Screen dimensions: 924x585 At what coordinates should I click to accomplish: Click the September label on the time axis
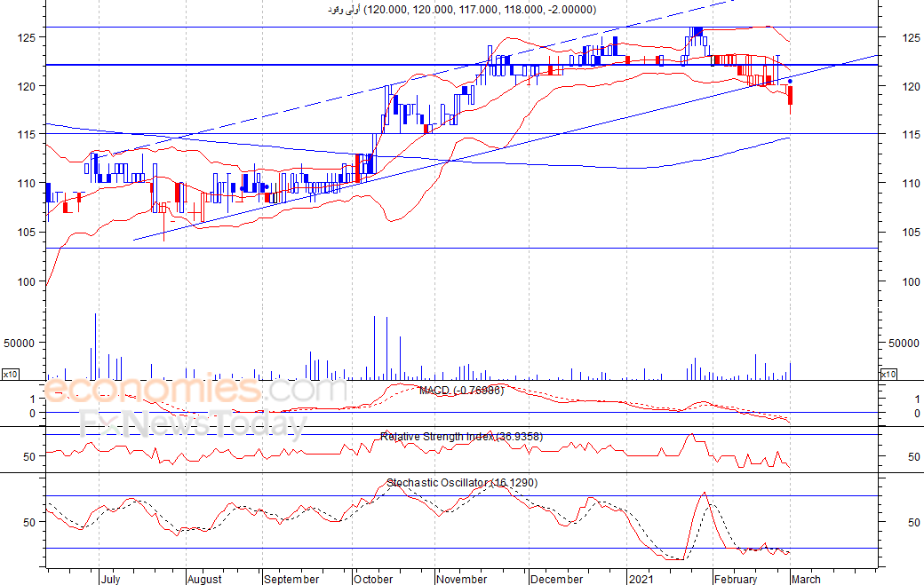tap(291, 579)
